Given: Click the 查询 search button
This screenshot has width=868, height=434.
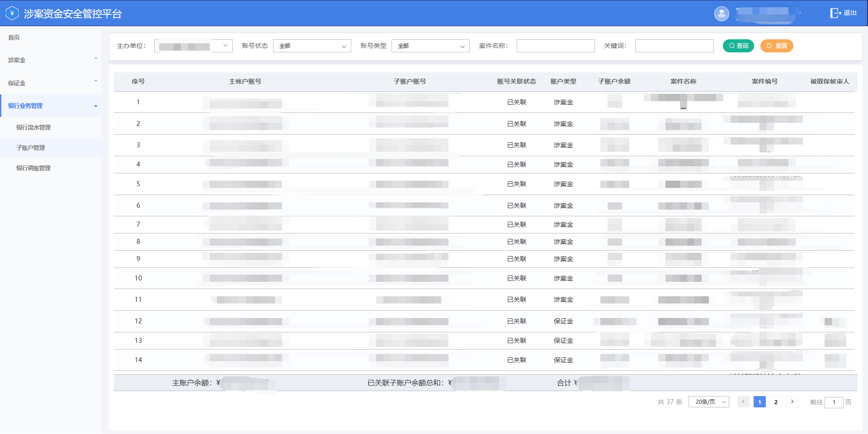Looking at the screenshot, I should click(738, 46).
